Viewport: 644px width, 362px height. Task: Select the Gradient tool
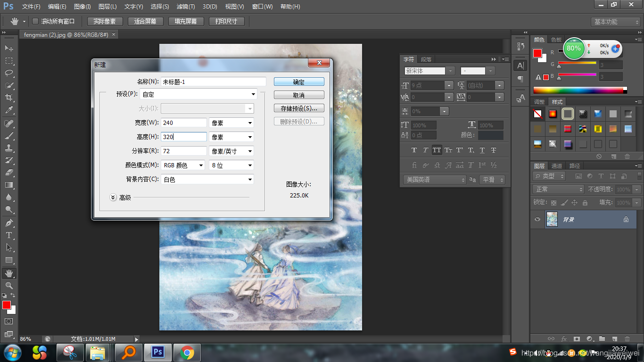click(9, 185)
